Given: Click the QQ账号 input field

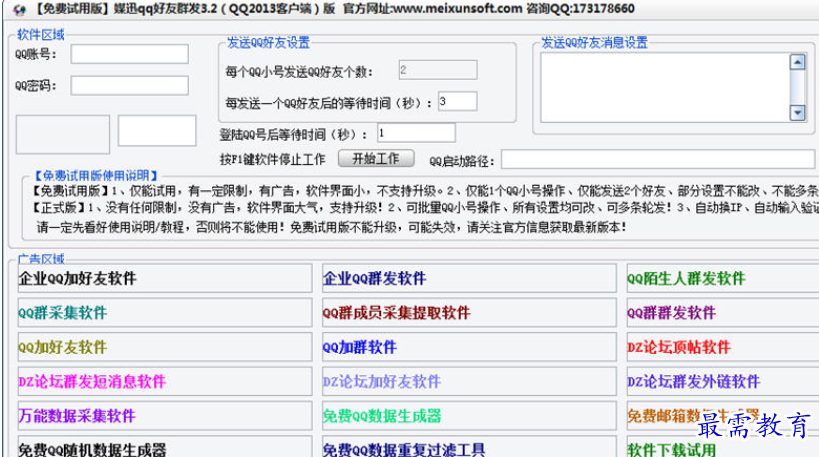Looking at the screenshot, I should 130,54.
